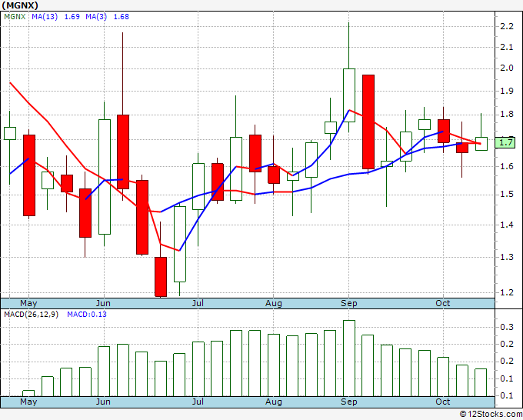Click the lowest red candle before Jul
523x420 pixels.
coord(161,277)
